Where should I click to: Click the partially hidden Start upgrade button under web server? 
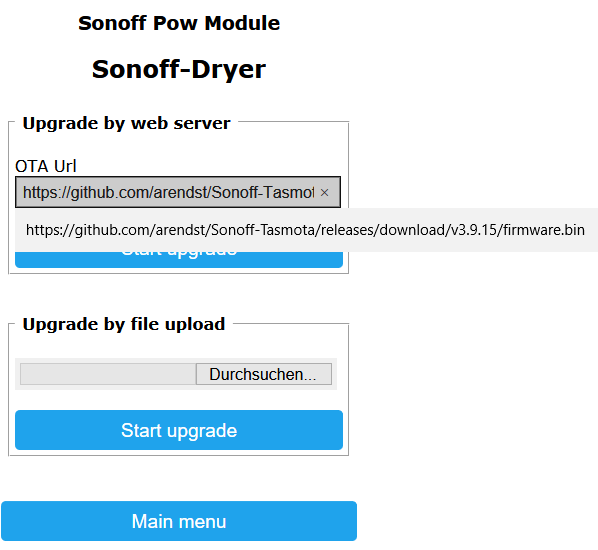point(179,260)
